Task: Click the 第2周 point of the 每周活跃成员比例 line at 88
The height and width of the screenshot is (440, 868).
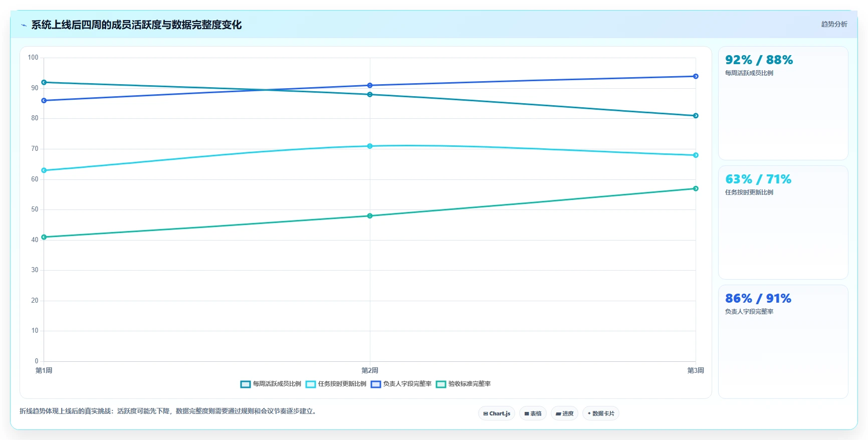Action: coord(370,95)
